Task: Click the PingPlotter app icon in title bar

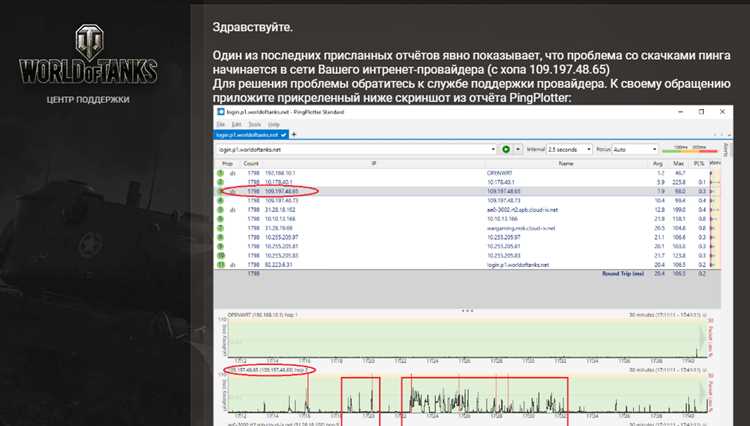Action: click(221, 112)
